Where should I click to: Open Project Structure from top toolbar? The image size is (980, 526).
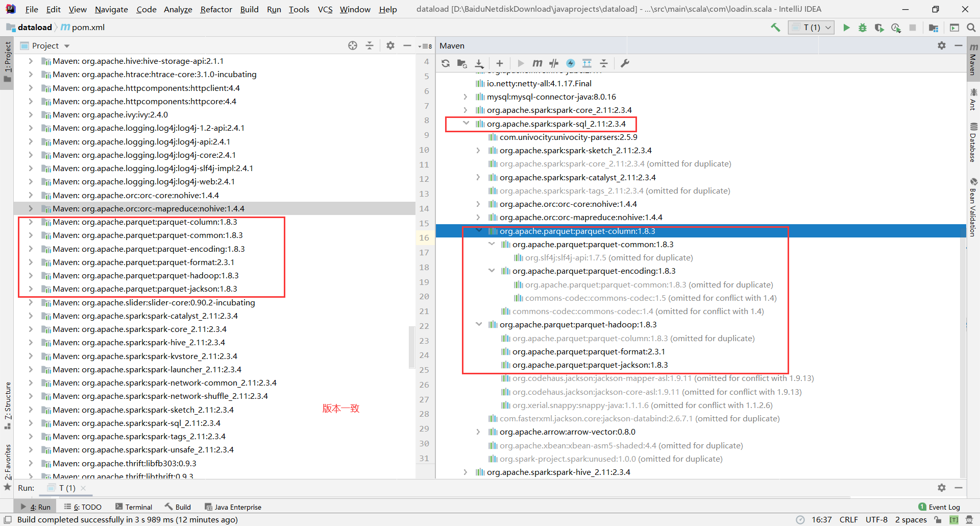(934, 28)
